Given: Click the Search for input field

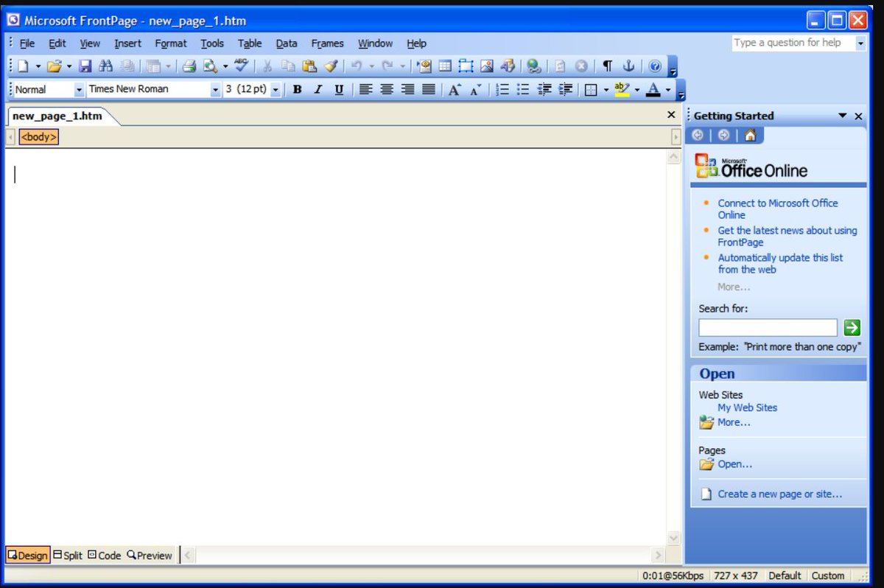Looking at the screenshot, I should (768, 327).
